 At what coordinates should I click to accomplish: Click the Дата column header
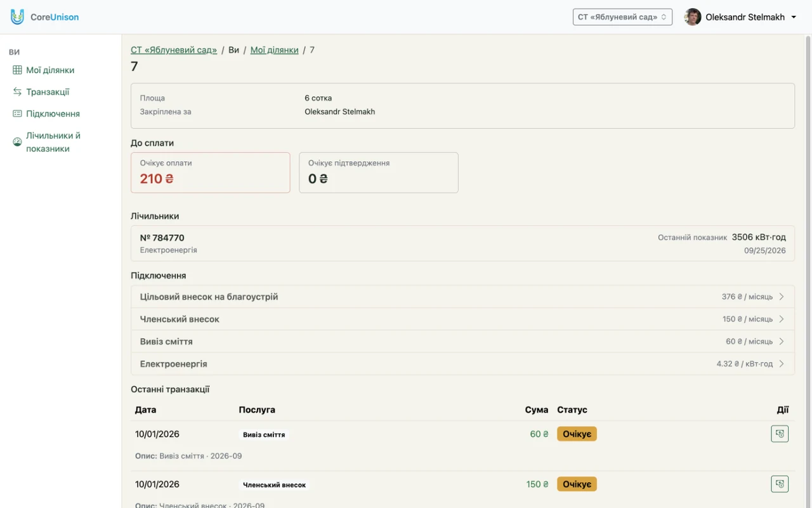point(145,410)
